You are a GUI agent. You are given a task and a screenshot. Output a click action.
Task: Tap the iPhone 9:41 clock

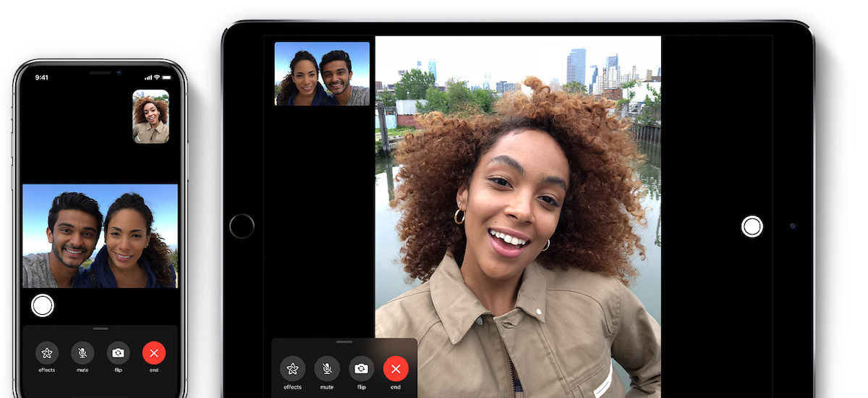41,77
